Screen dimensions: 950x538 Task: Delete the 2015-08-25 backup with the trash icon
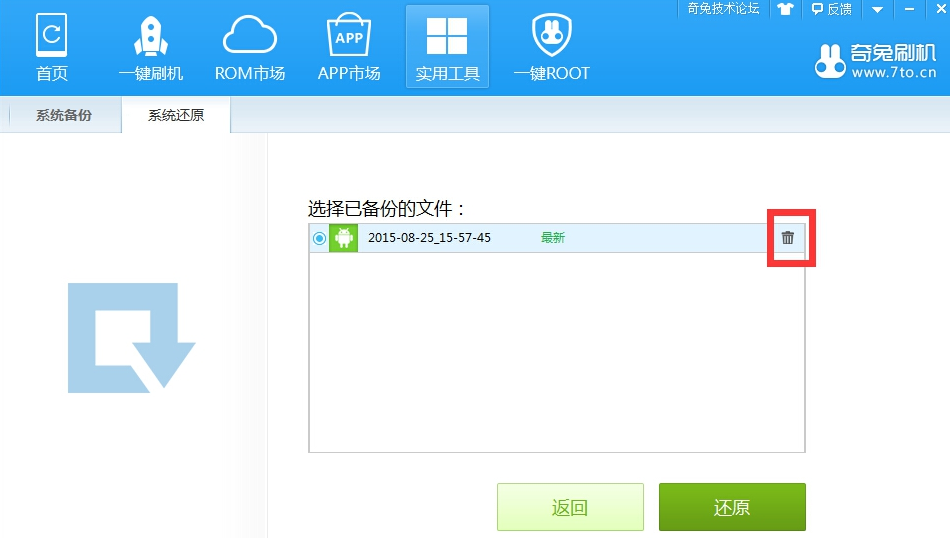pos(788,237)
